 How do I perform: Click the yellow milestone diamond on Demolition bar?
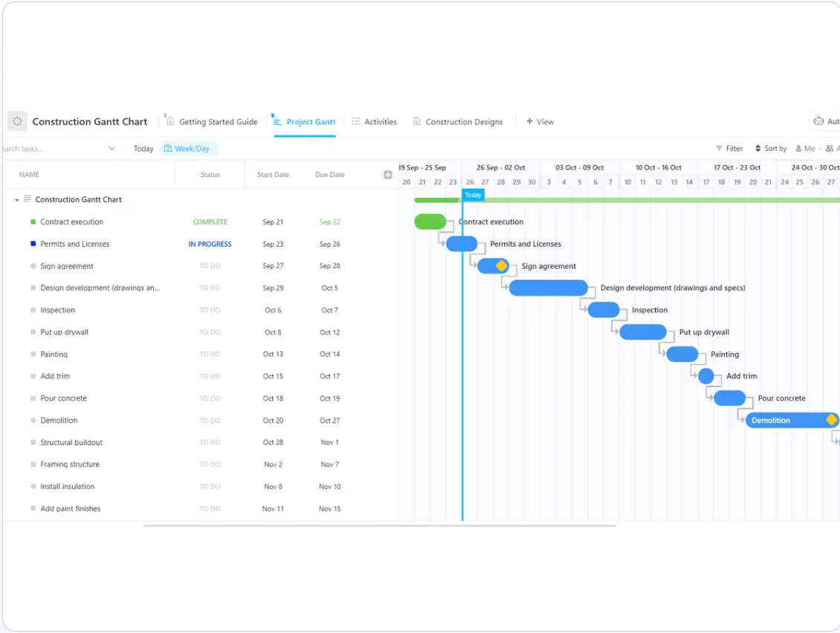831,420
